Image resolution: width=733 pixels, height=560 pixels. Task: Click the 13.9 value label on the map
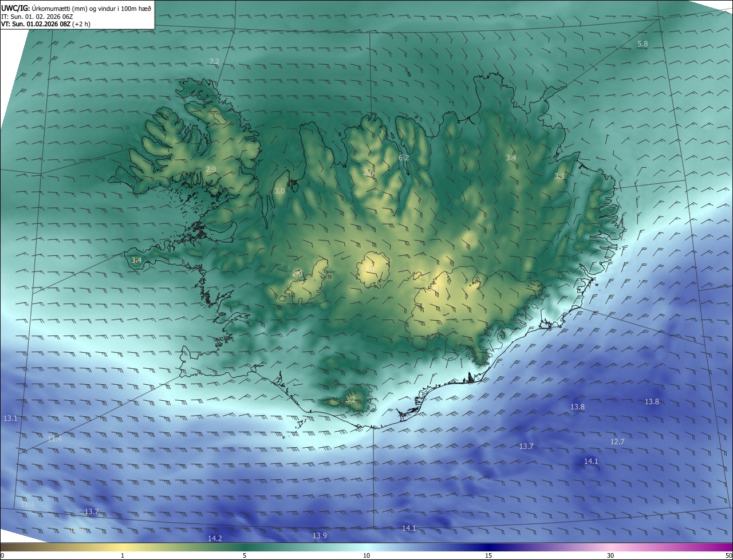click(320, 535)
